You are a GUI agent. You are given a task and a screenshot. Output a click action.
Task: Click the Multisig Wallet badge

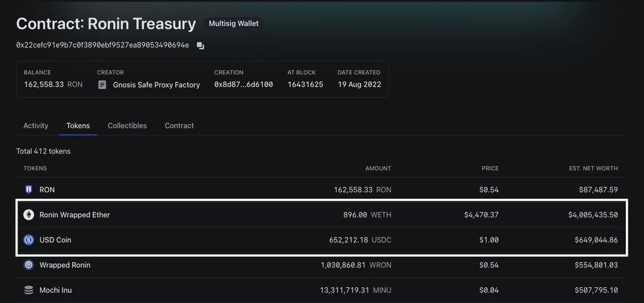point(233,24)
